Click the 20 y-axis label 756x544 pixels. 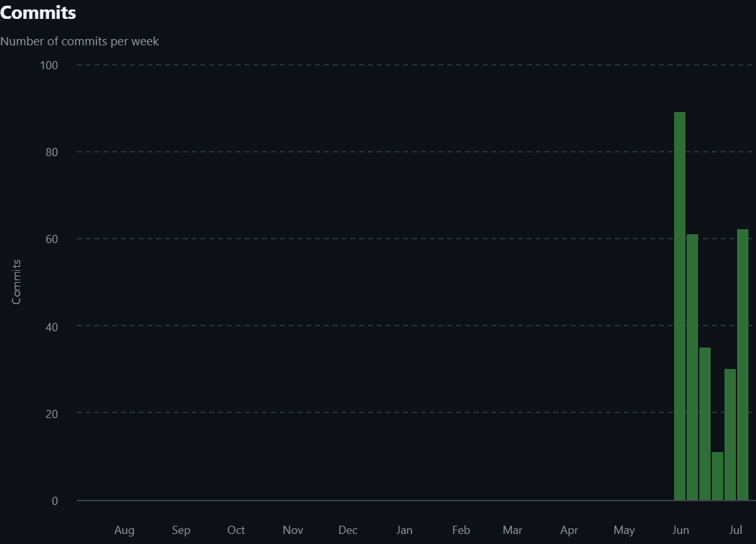(51, 413)
